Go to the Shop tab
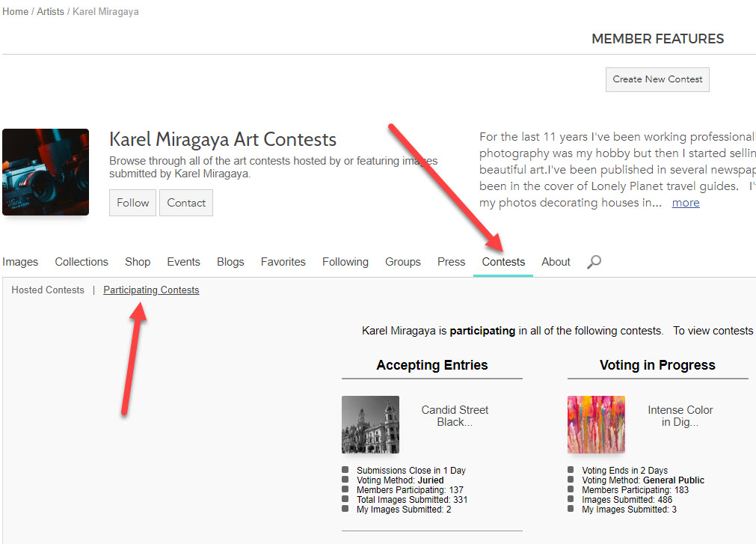The height and width of the screenshot is (544, 756). pyautogui.click(x=138, y=262)
